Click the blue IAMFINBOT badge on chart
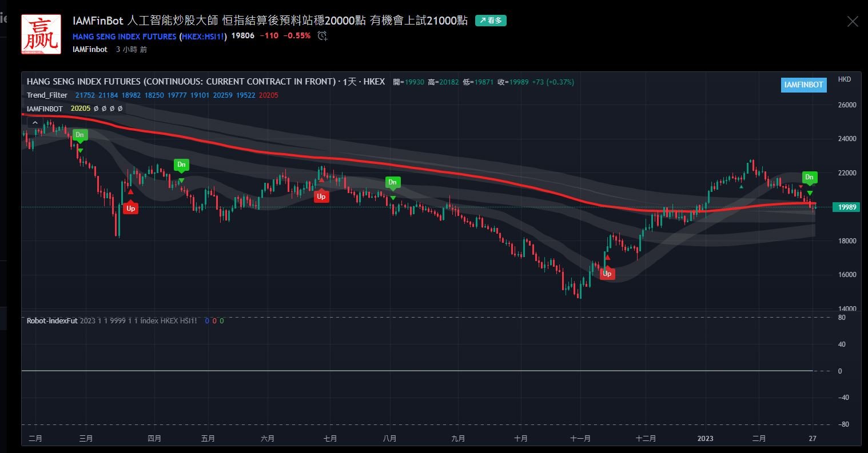The width and height of the screenshot is (868, 453). [803, 85]
